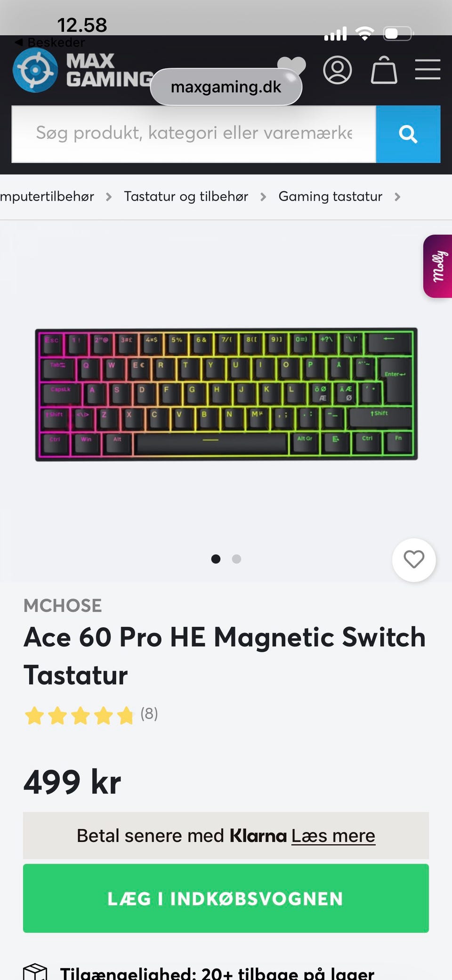Click LÆG I INDKØBSVOGNEN button

click(226, 899)
